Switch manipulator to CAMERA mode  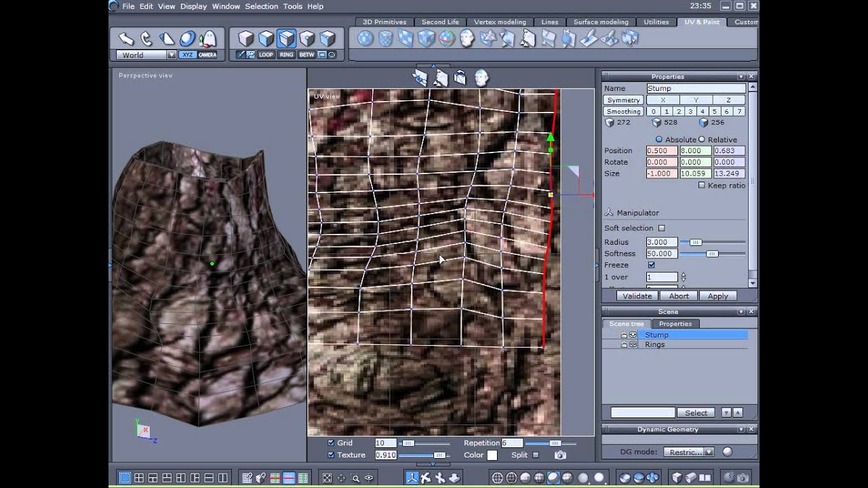[208, 55]
